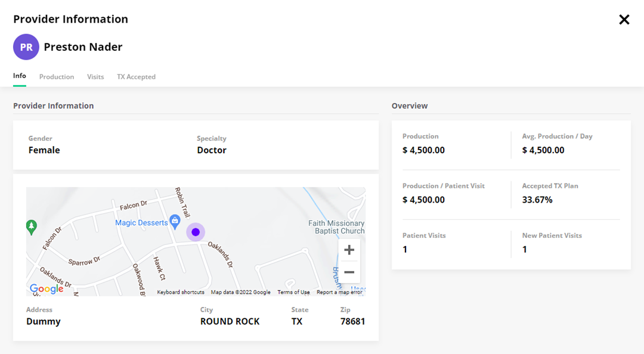Click the Preston Nader provider name
The height and width of the screenshot is (354, 644).
pos(83,47)
